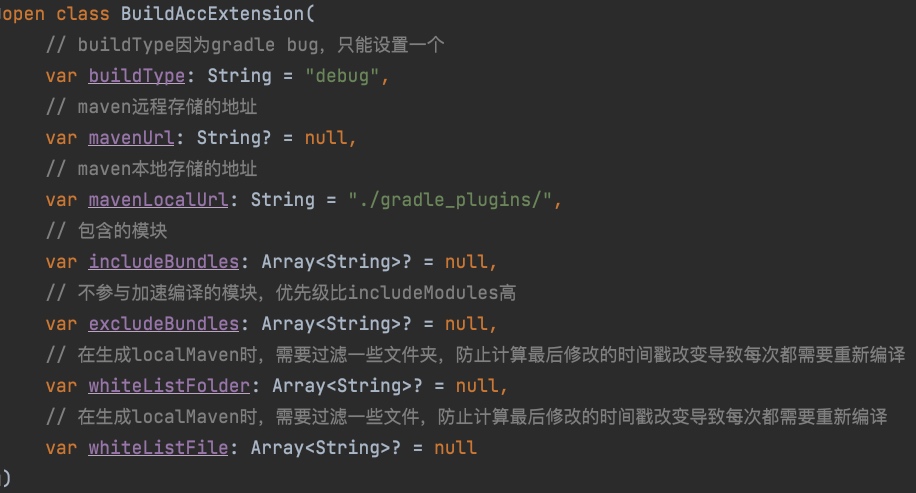Click the Array<String>? type of whiteListFile

[330, 448]
